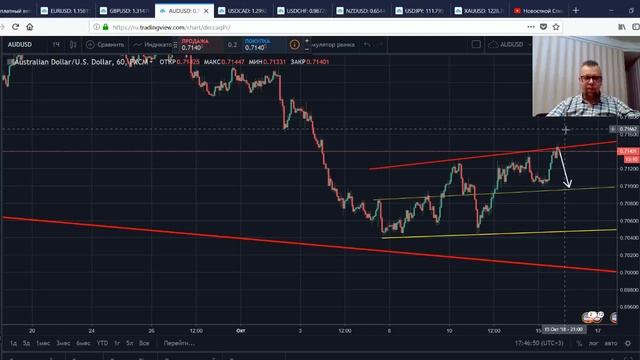640x360 pixels.
Task: Select the 1д date range
Action: (x=13, y=343)
